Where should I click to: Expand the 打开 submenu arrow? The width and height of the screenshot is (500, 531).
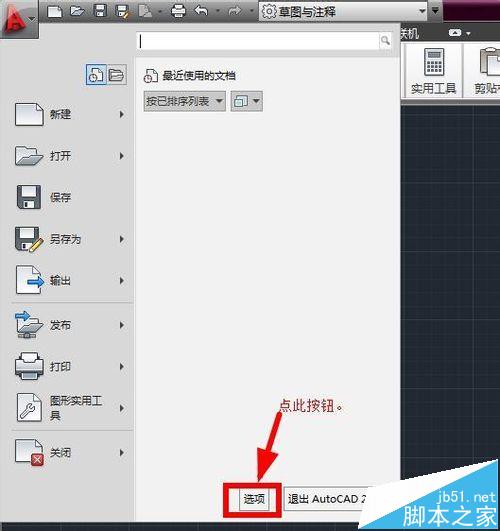122,156
